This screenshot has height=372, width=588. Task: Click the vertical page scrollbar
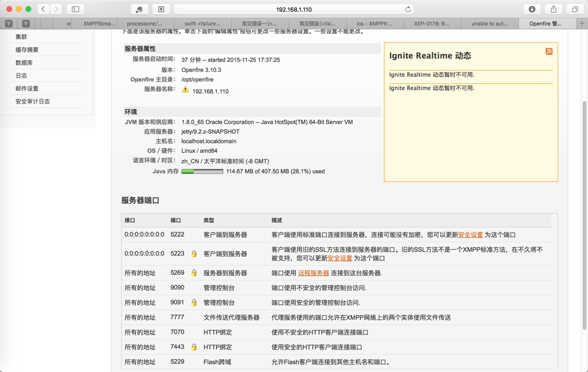tap(584, 215)
